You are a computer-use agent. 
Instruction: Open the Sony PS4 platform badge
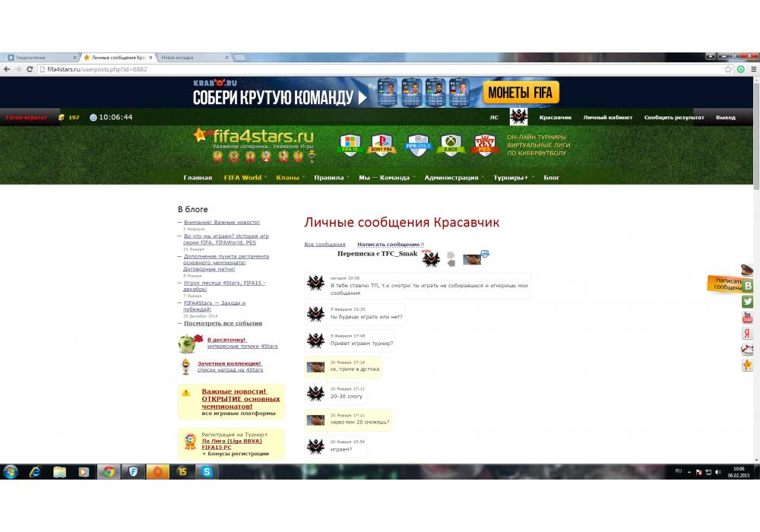[382, 144]
